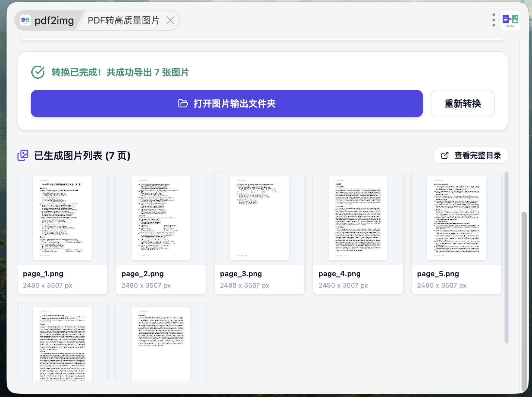This screenshot has width=532, height=397.
Task: Open page_3.png thumbnail preview
Action: click(259, 218)
